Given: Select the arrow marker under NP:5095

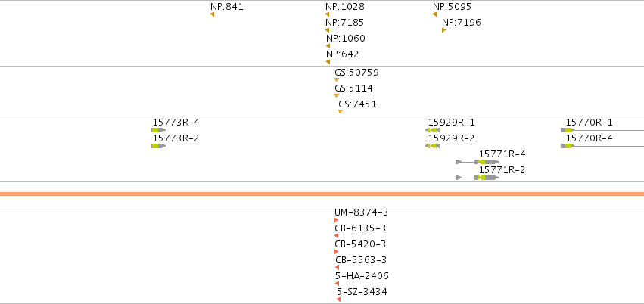Looking at the screenshot, I should coord(434,14).
